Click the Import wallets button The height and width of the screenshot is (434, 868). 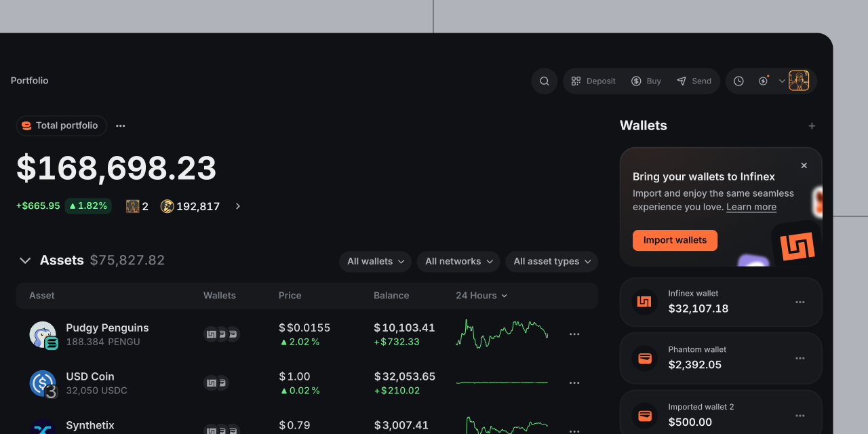pos(675,240)
